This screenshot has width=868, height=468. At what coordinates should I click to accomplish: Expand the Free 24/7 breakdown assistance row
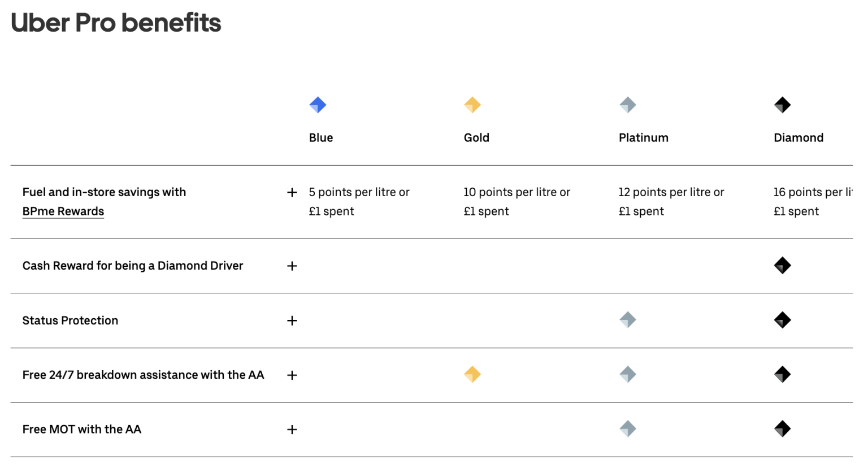coord(292,375)
